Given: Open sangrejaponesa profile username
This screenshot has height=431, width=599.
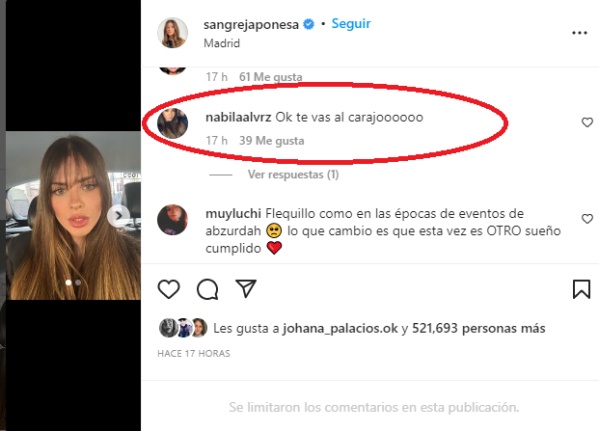Looking at the screenshot, I should coord(251,24).
